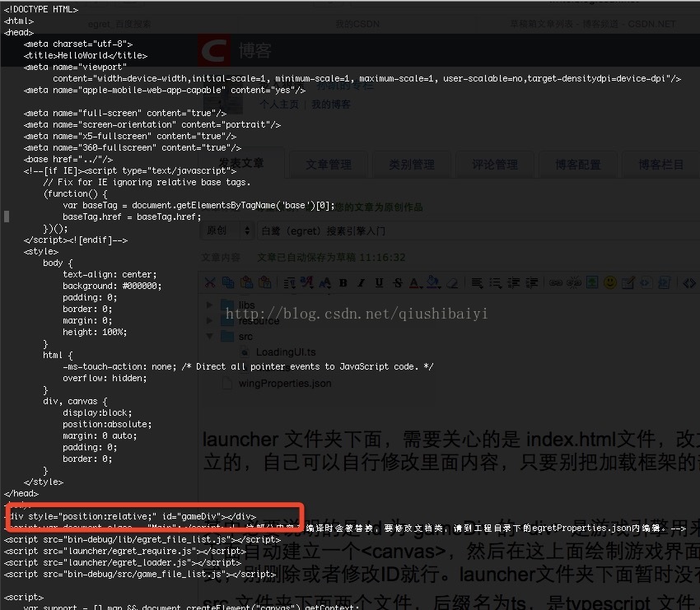Click the Paste icon in editor toolbar
The width and height of the screenshot is (700, 610).
click(246, 282)
